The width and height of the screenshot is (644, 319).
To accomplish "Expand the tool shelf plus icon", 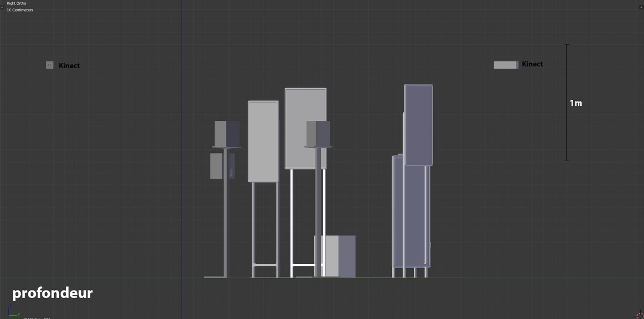I will 2,7.
